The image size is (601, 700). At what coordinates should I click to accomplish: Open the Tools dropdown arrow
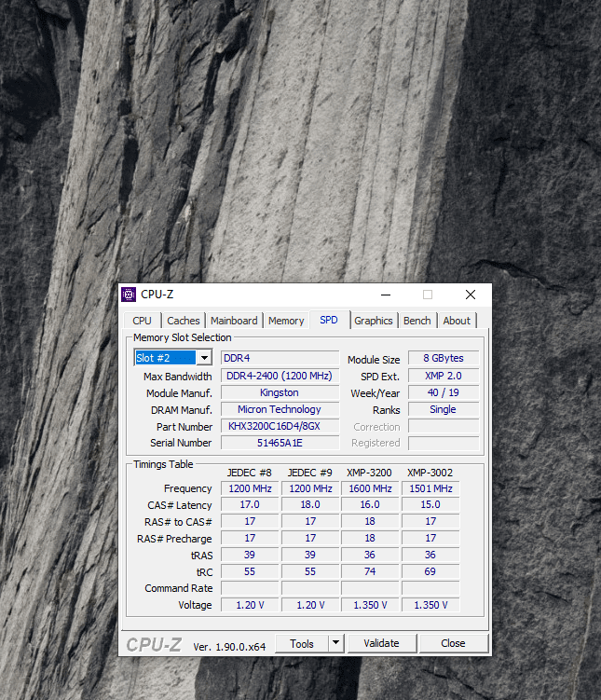click(x=335, y=643)
